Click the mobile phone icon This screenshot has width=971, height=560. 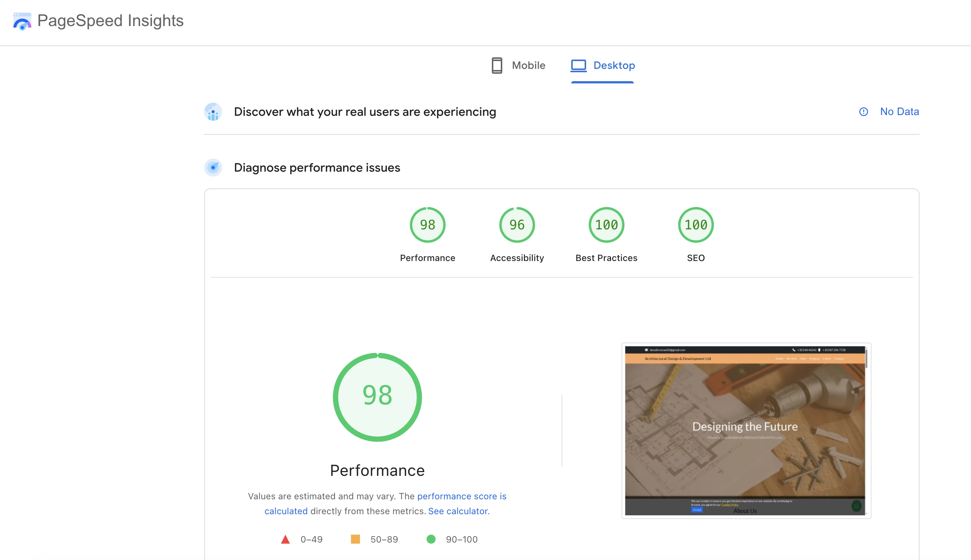tap(496, 66)
